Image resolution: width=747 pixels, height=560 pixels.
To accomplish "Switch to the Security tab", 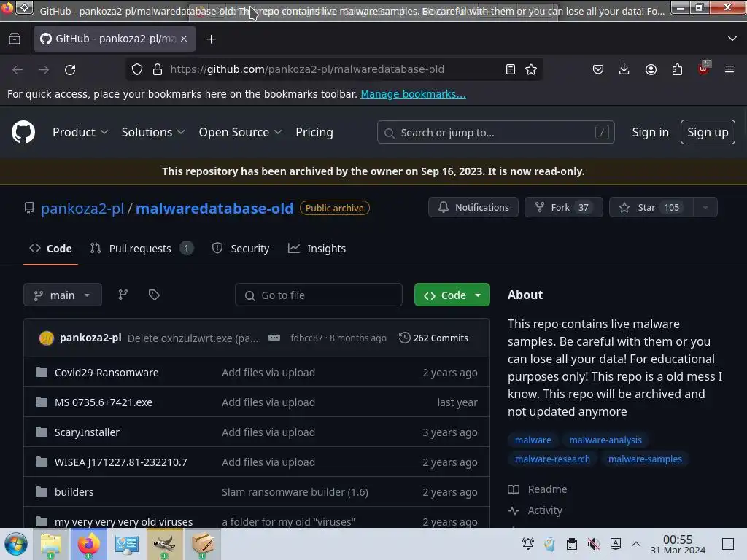I will coord(241,248).
